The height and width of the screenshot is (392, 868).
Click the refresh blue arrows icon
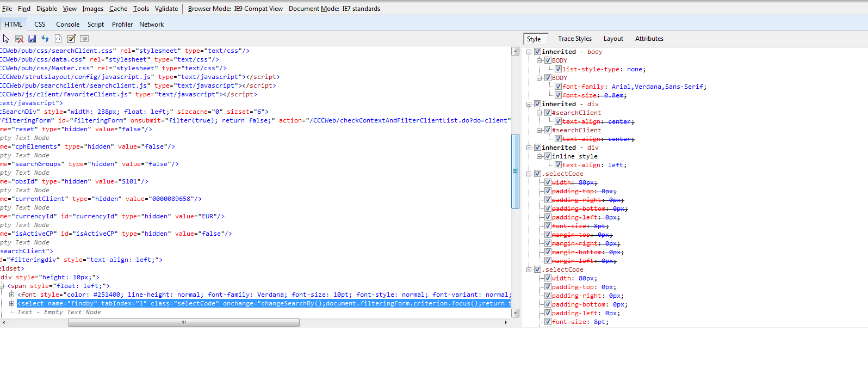45,39
